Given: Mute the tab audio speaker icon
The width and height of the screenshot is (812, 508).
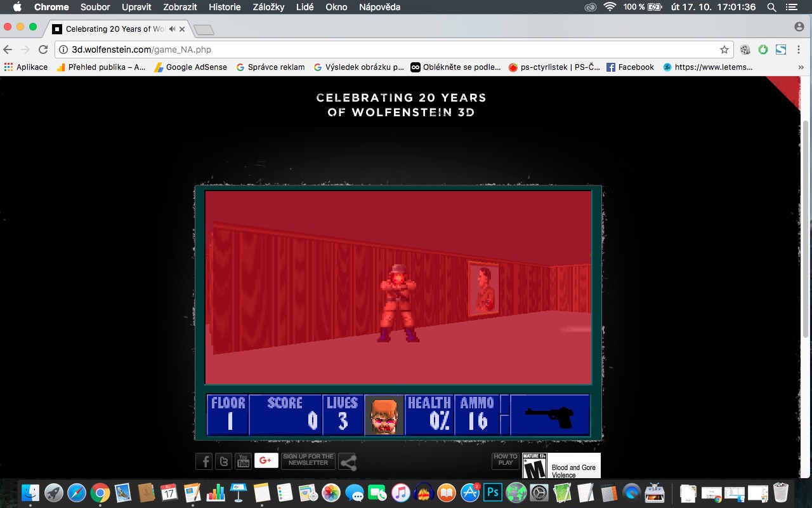Looking at the screenshot, I should coord(172,29).
